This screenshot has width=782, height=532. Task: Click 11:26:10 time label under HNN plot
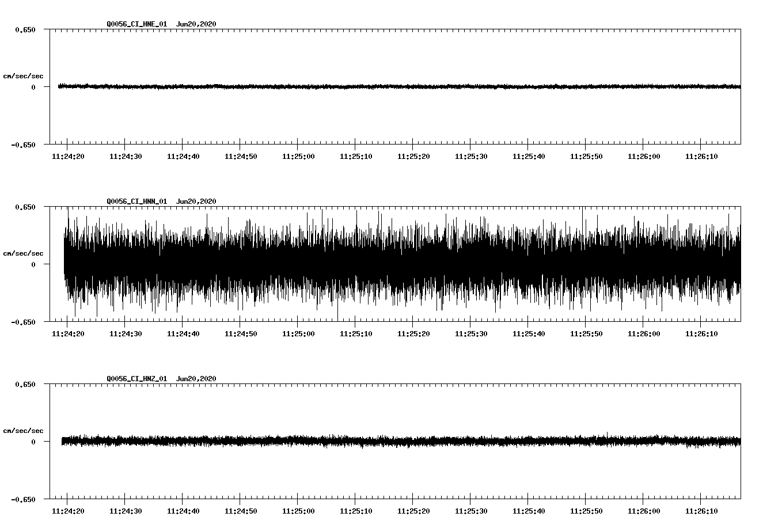point(701,334)
